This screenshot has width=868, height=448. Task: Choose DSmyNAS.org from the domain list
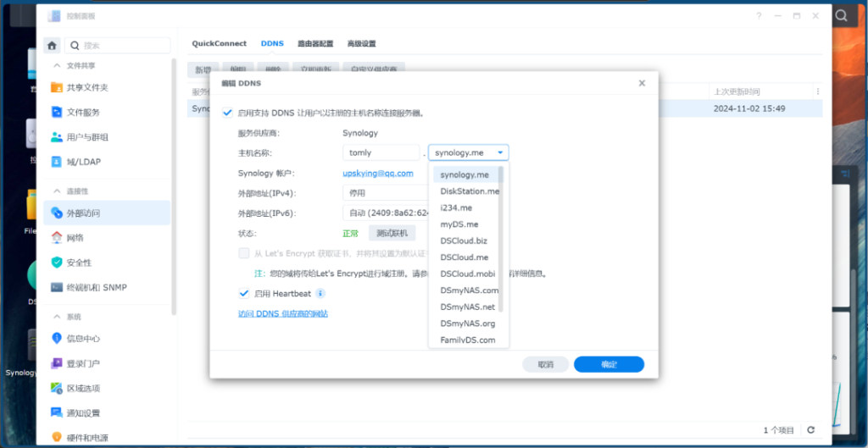[465, 324]
